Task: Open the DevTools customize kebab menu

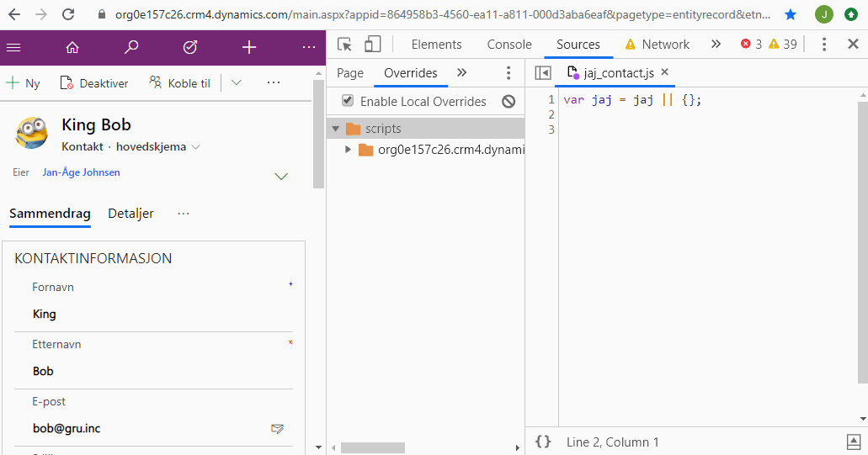Action: coord(823,45)
